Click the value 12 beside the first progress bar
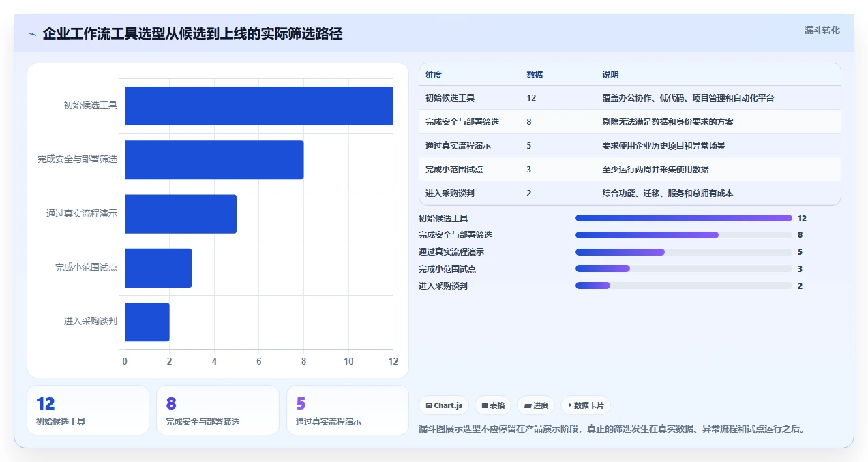 click(x=802, y=219)
